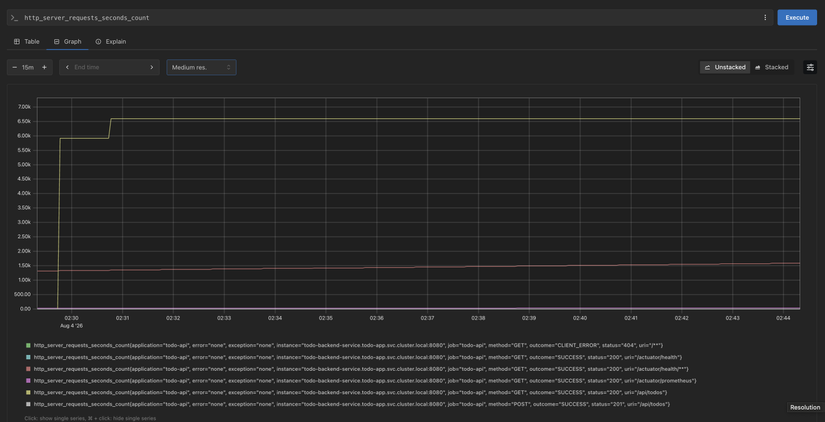The width and height of the screenshot is (825, 422).
Task: Click the Resolution tooltip label
Action: (x=805, y=407)
